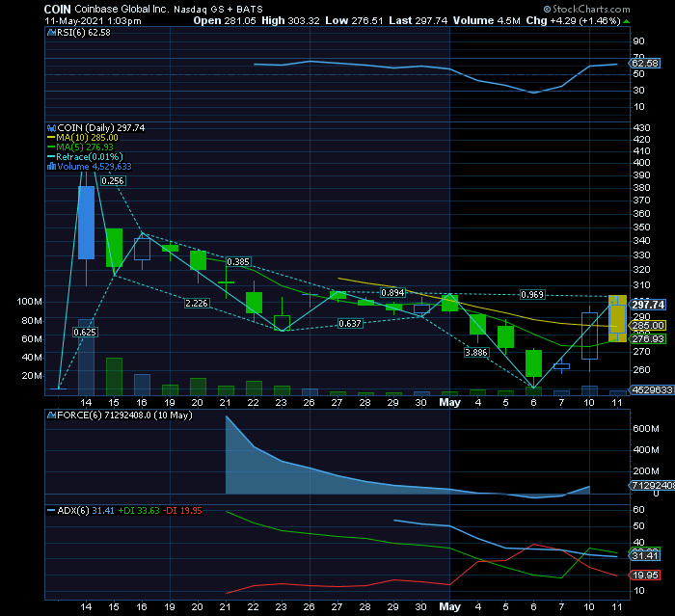675x616 pixels.
Task: Click the yellow May 11 candlestick
Action: (617, 318)
